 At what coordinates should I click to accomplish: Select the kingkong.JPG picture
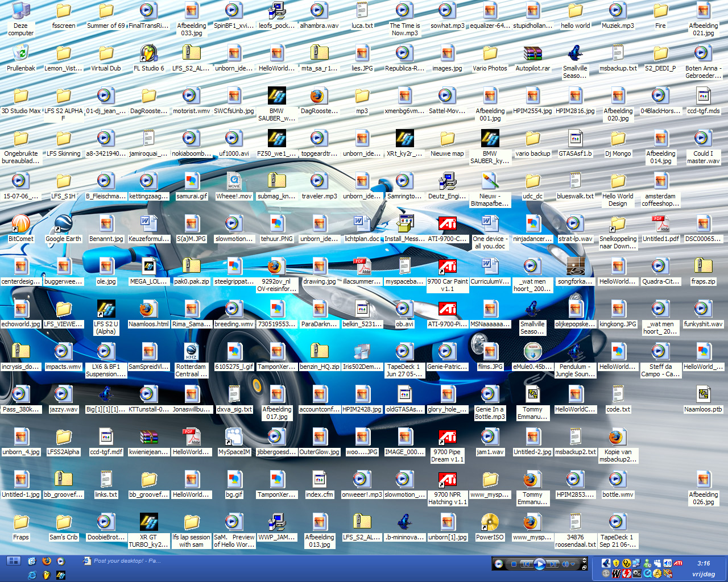618,314
